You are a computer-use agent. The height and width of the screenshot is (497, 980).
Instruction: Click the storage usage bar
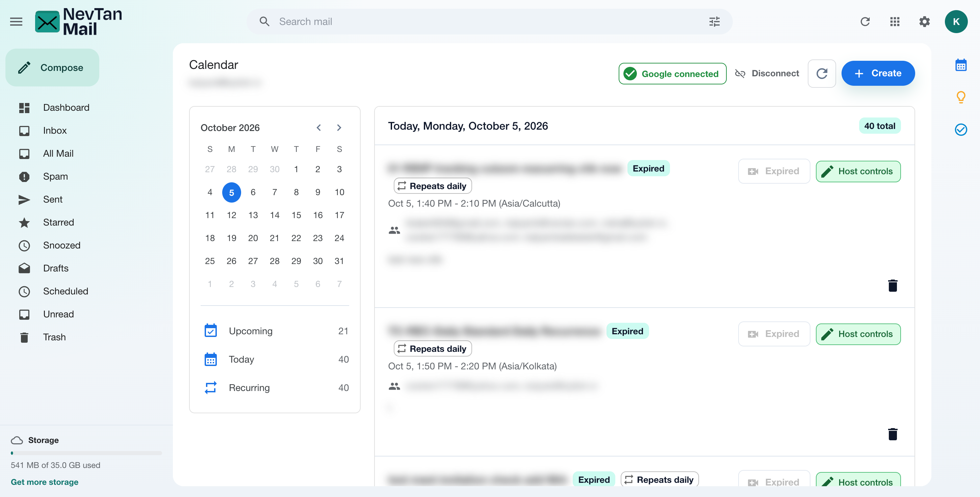pyautogui.click(x=86, y=453)
